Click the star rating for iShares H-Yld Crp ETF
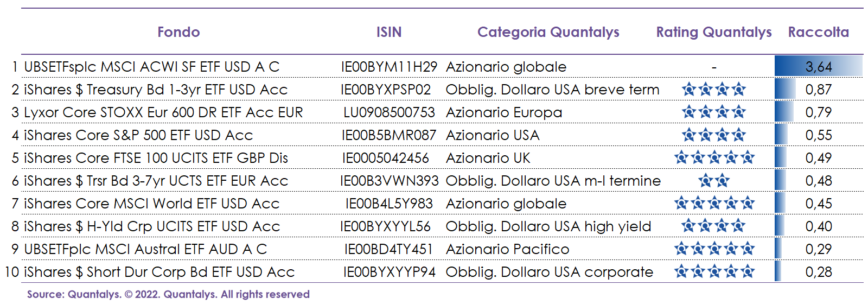Screen dimensions: 868x304 coord(713,226)
